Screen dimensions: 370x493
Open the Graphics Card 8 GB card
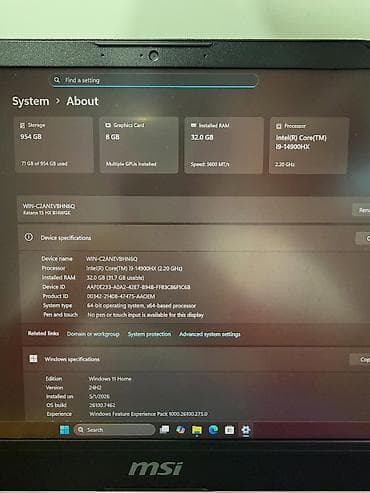tap(139, 145)
